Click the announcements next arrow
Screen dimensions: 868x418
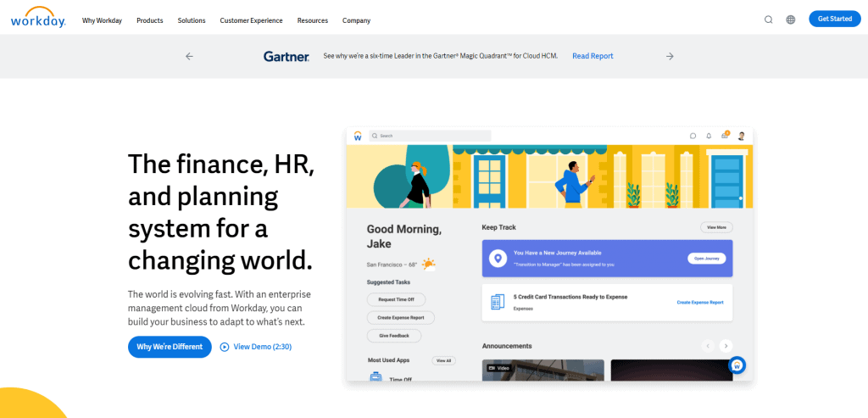726,346
